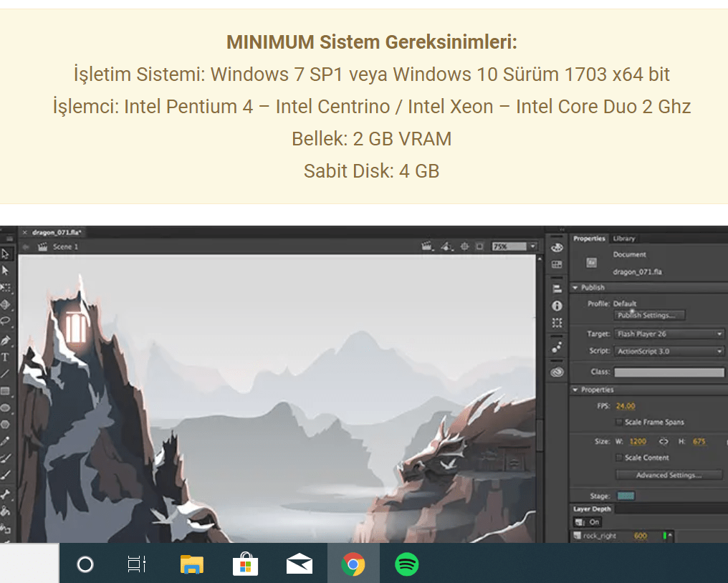The width and height of the screenshot is (728, 583).
Task: Select the Properties panel tab
Action: click(x=589, y=238)
